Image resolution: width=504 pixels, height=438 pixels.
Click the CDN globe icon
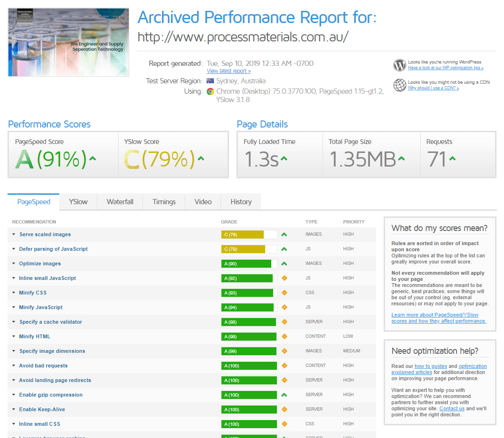(x=400, y=85)
